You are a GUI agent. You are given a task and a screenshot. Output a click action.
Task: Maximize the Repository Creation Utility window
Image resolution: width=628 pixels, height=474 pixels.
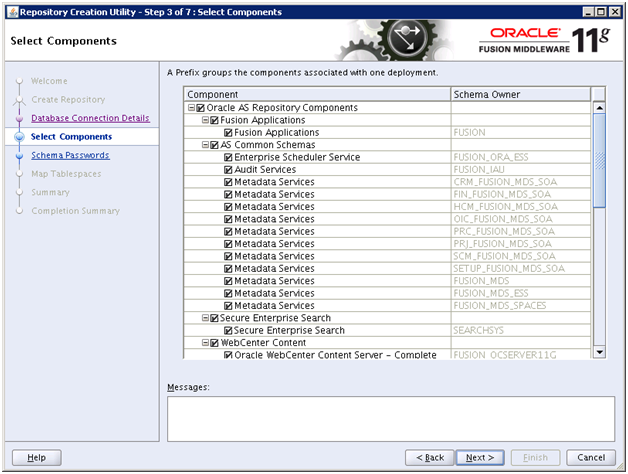(601, 12)
